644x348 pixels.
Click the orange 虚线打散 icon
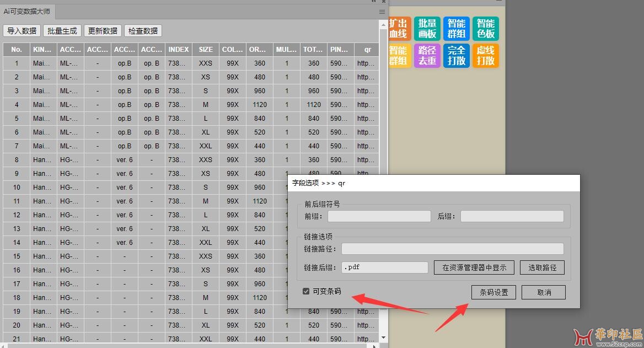[486, 56]
